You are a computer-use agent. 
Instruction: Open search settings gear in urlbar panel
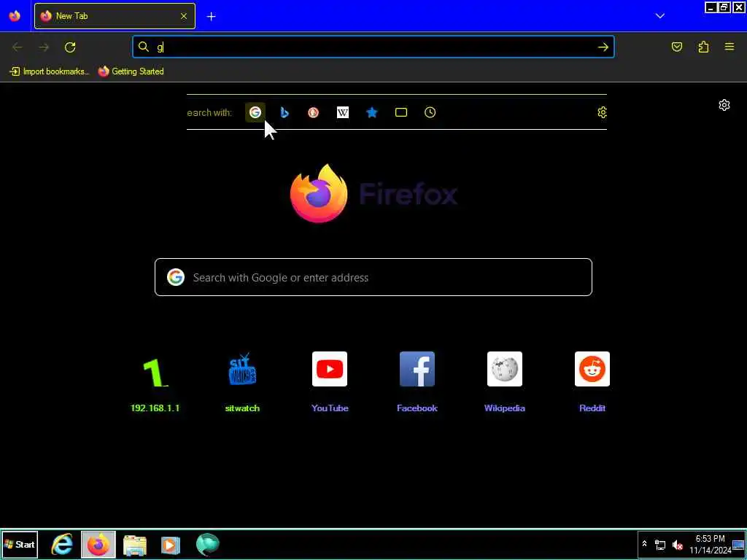[602, 112]
